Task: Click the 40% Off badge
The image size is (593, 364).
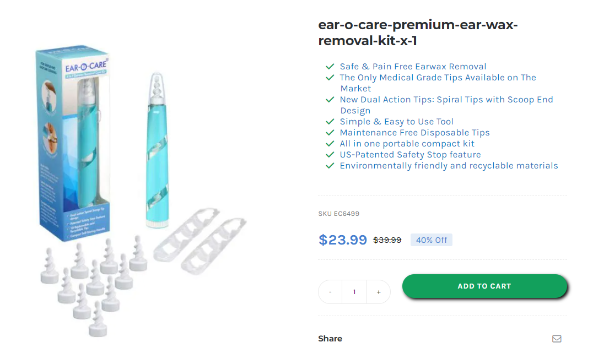Action: point(431,240)
